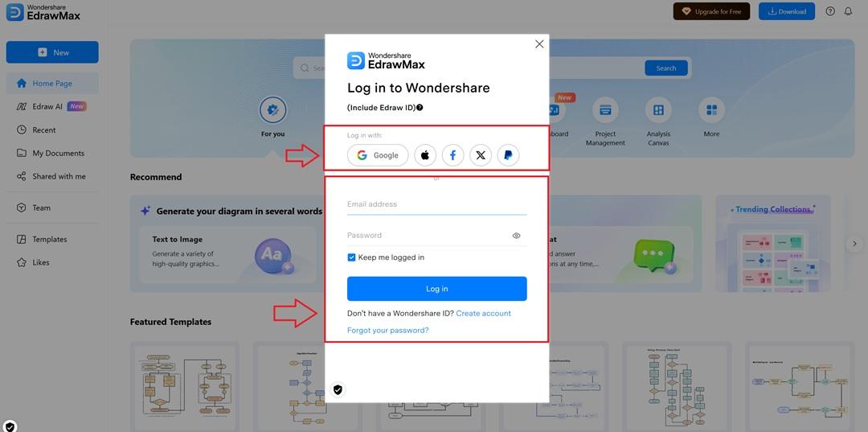Log in using the X icon
The height and width of the screenshot is (432, 868).
pyautogui.click(x=481, y=155)
